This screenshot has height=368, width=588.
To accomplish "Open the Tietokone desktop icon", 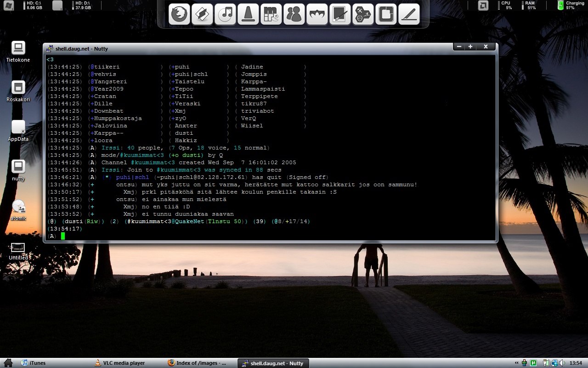I will click(18, 48).
